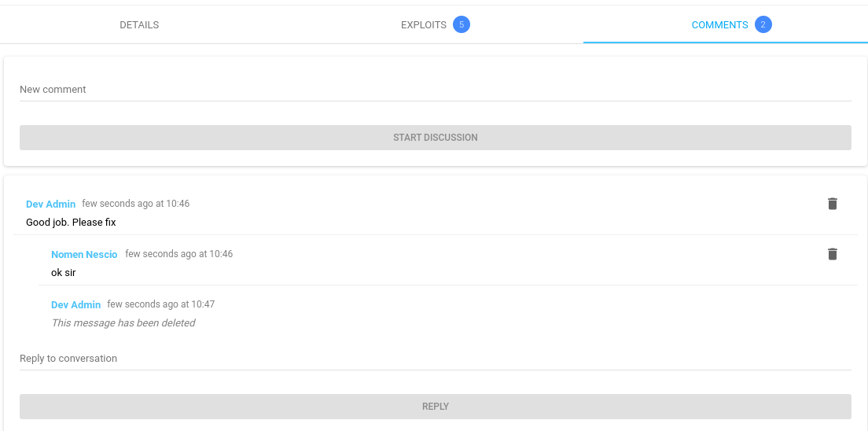Delete Nomen Nescio's "ok sir" reply
The height and width of the screenshot is (431, 868).
(x=833, y=254)
